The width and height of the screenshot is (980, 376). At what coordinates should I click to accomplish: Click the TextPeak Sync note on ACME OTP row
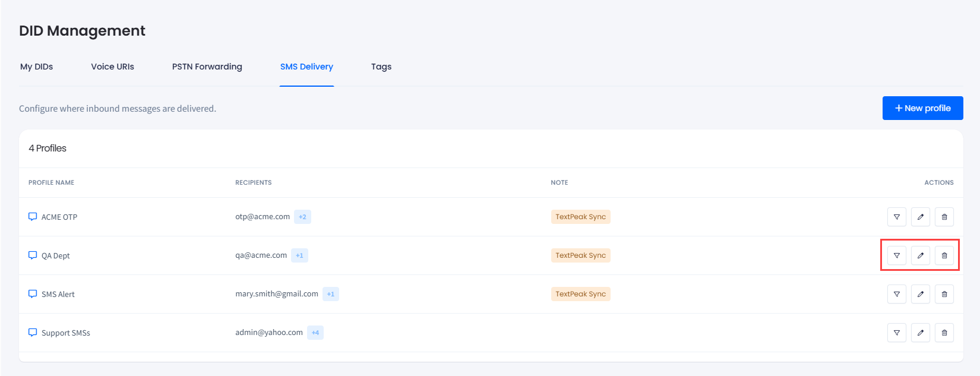coord(581,217)
